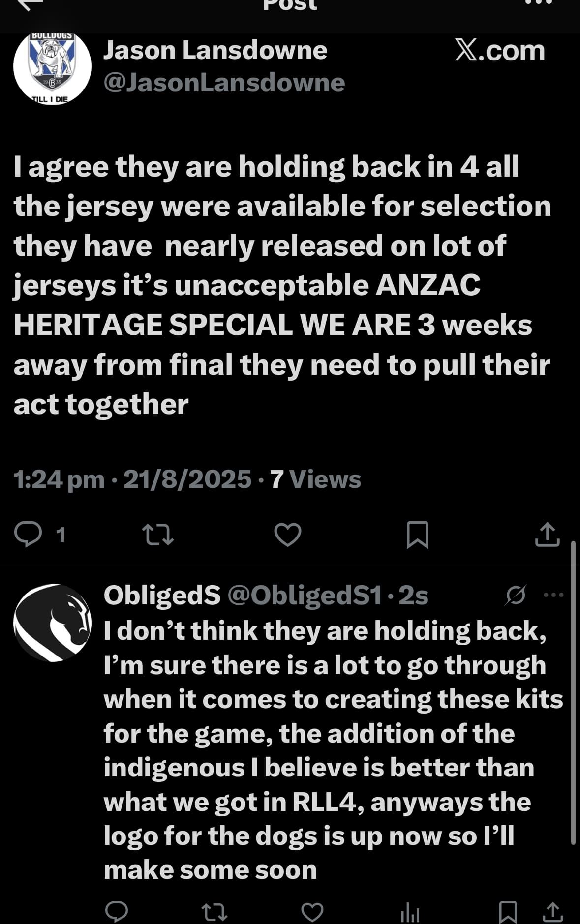Image resolution: width=580 pixels, height=924 pixels.
Task: Like the ObligedS reply
Action: point(312,912)
